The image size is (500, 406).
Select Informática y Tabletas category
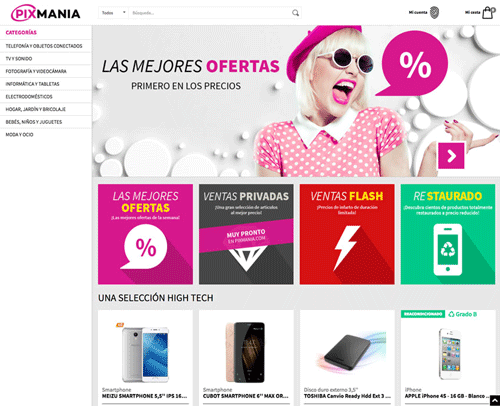click(32, 84)
